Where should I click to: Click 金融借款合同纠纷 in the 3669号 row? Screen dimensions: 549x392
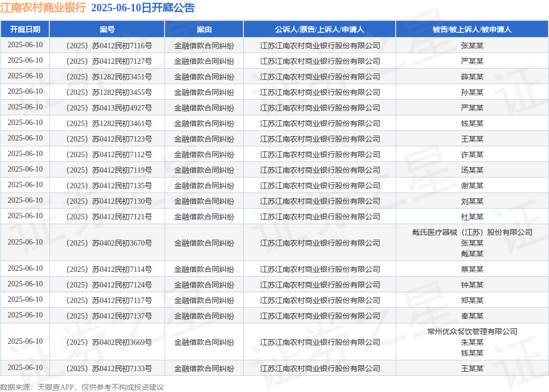204,342
